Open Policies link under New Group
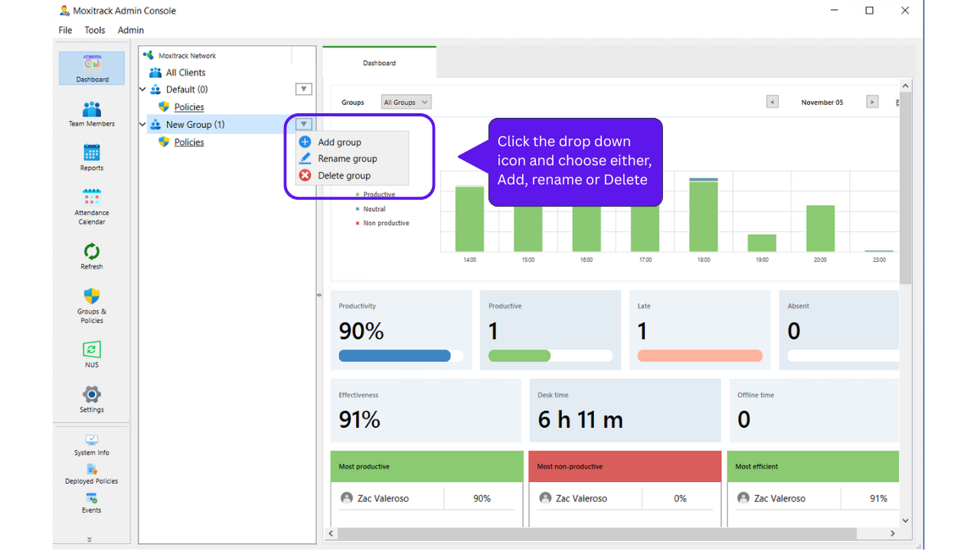 click(x=189, y=142)
